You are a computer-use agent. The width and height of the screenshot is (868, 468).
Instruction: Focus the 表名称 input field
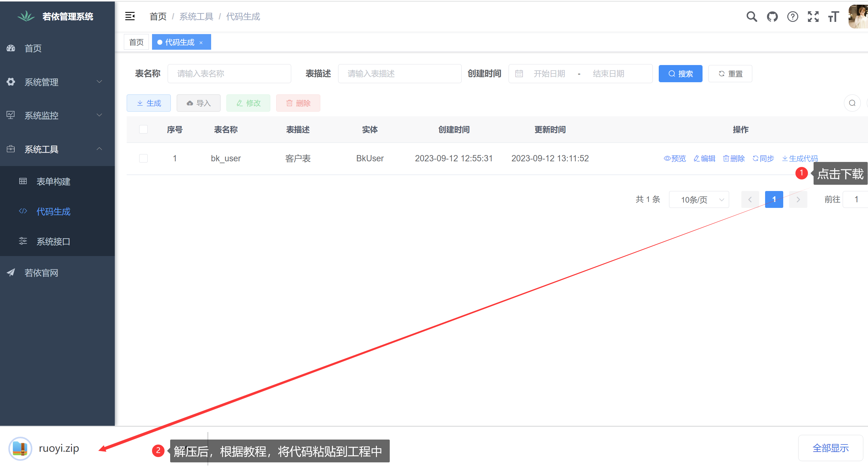229,73
